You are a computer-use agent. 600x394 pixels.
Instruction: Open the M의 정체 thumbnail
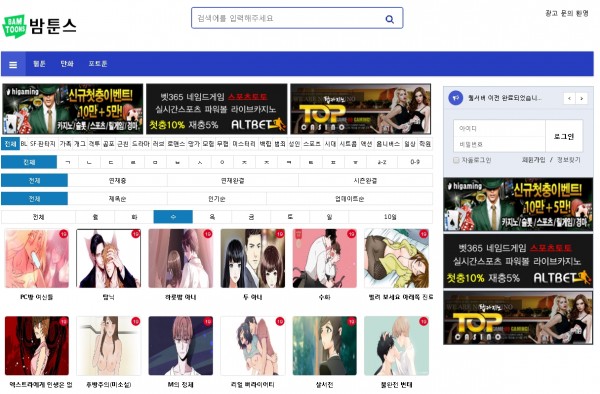(181, 346)
